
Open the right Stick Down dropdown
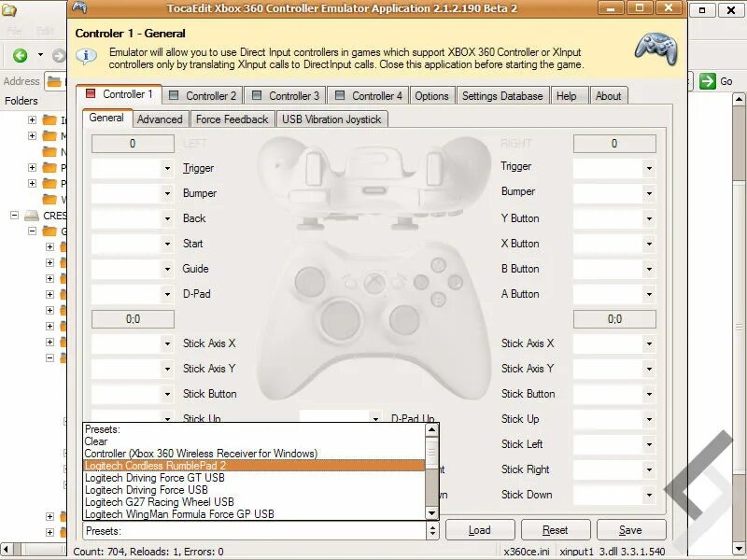[x=649, y=496]
